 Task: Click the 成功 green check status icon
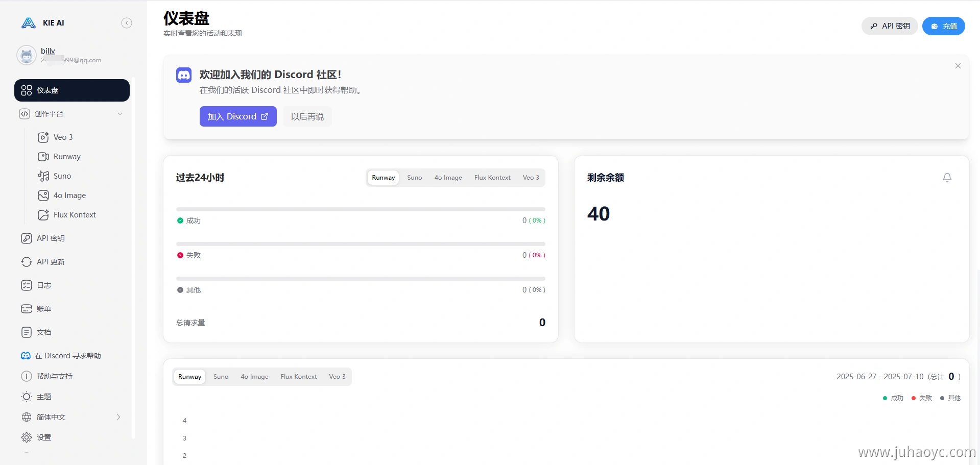click(x=180, y=221)
